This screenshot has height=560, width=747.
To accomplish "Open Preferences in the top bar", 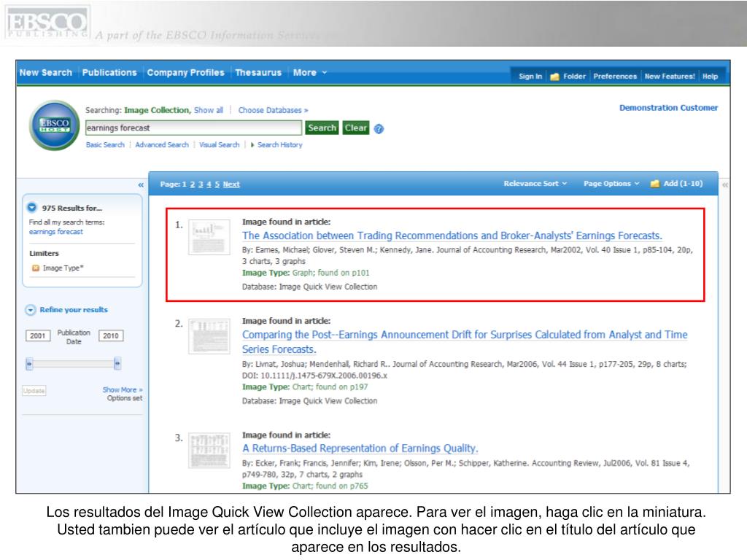I will [x=614, y=76].
